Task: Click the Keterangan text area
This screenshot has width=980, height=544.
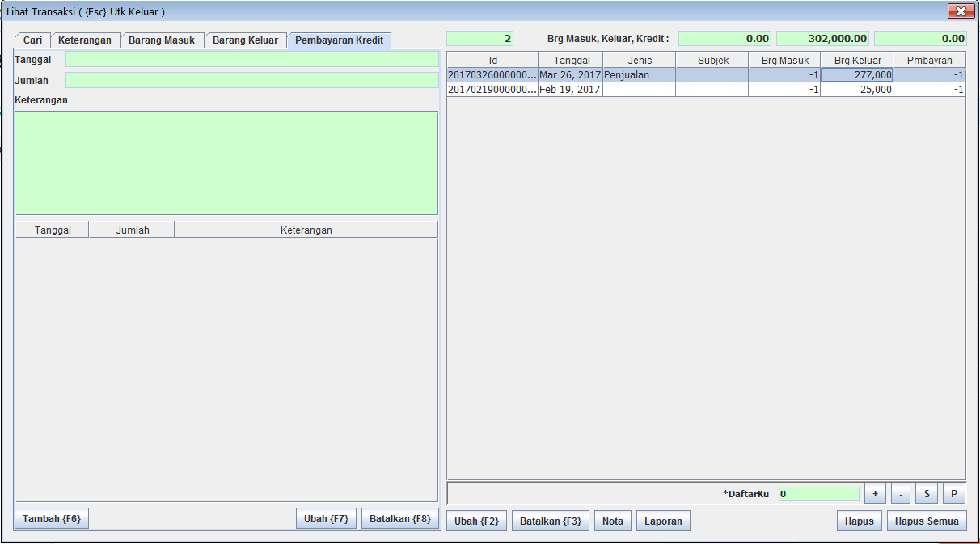Action: click(226, 162)
